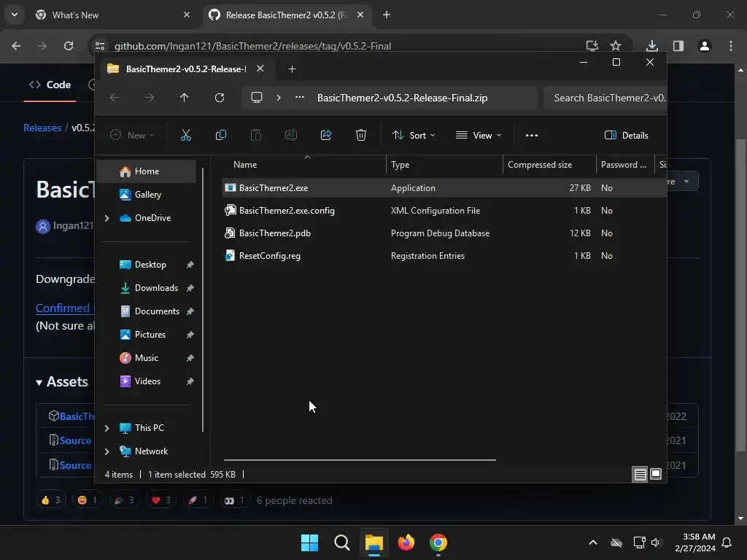Open a new Explorer tab with plus button
Viewport: 747px width, 560px height.
tap(292, 69)
